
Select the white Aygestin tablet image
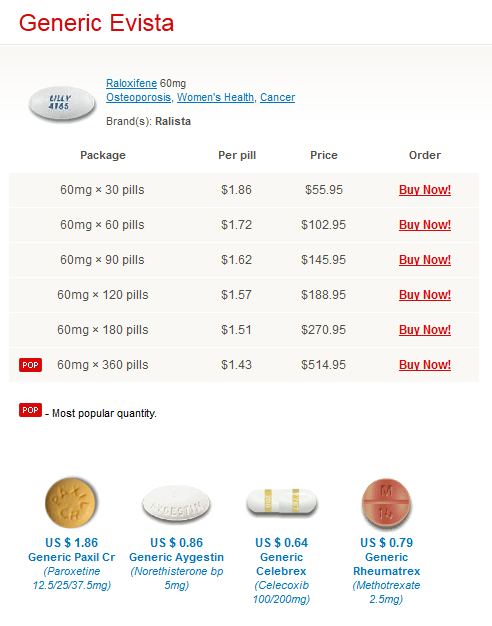pos(176,503)
